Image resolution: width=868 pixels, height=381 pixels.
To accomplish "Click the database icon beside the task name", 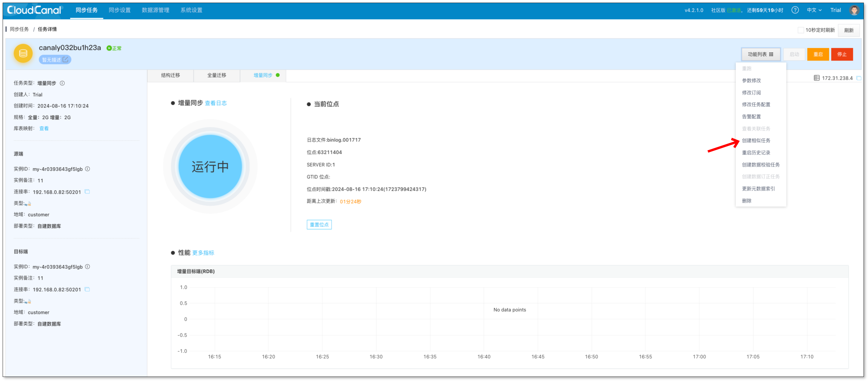I will (23, 53).
